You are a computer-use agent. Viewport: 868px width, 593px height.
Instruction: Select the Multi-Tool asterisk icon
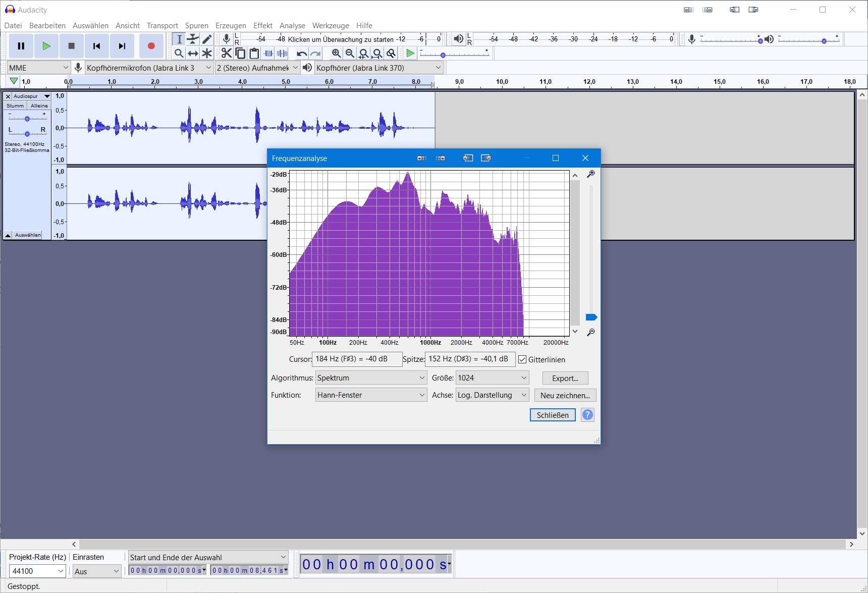tap(207, 53)
